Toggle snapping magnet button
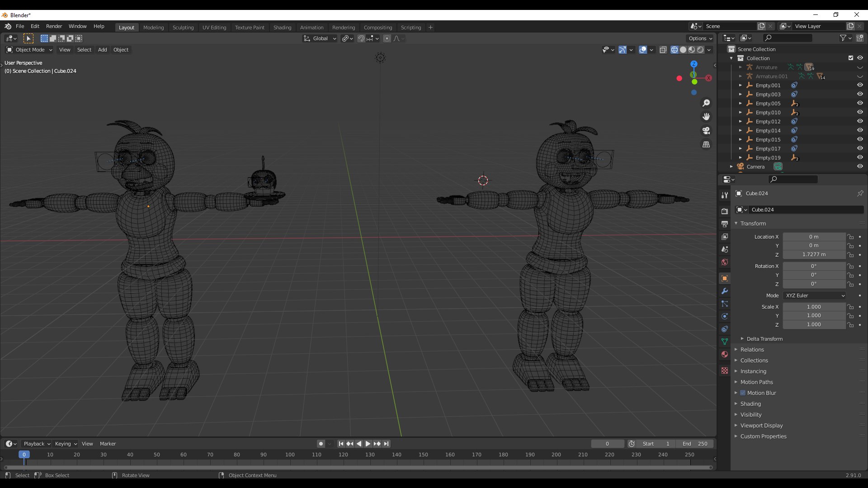Image resolution: width=868 pixels, height=488 pixels. pos(361,38)
